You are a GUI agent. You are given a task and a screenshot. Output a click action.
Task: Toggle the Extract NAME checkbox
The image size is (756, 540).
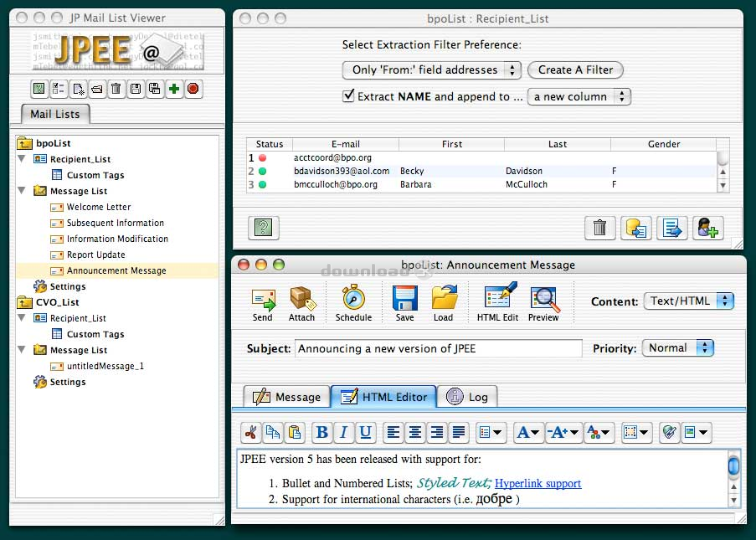click(x=348, y=95)
